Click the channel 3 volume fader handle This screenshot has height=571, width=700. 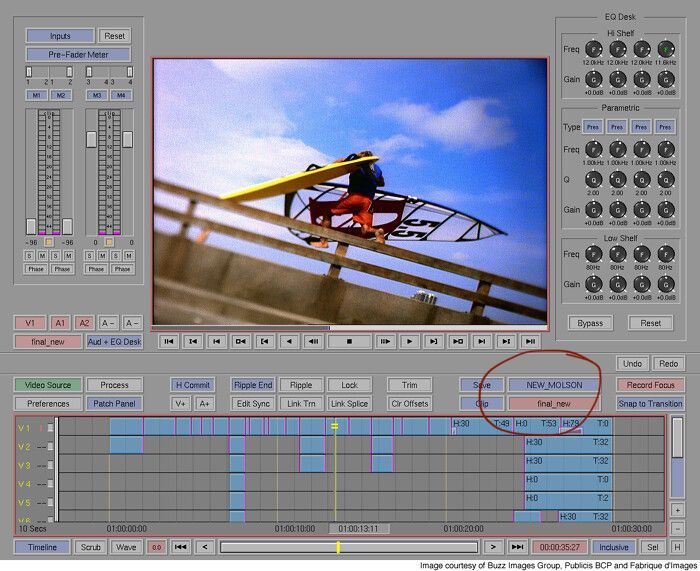point(91,139)
